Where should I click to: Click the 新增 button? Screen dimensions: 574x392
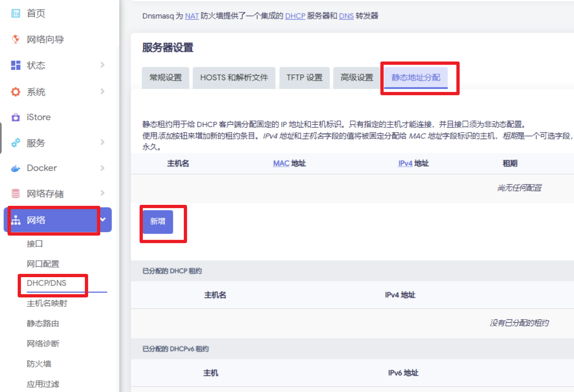(x=158, y=222)
